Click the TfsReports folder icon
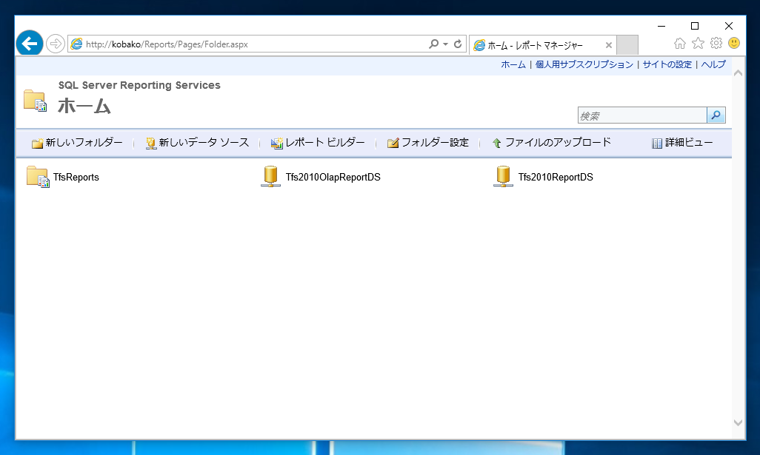 pos(38,177)
